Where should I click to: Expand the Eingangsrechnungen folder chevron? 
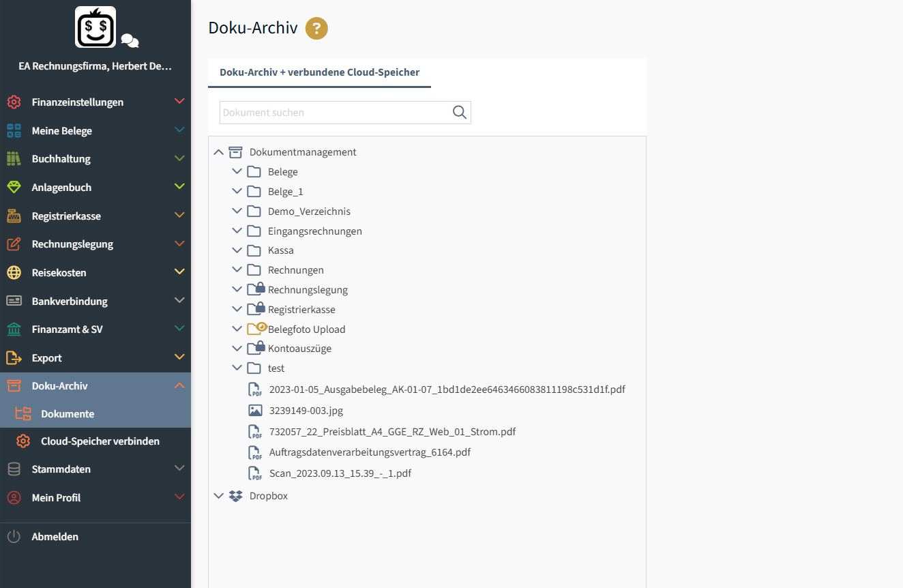coord(237,231)
